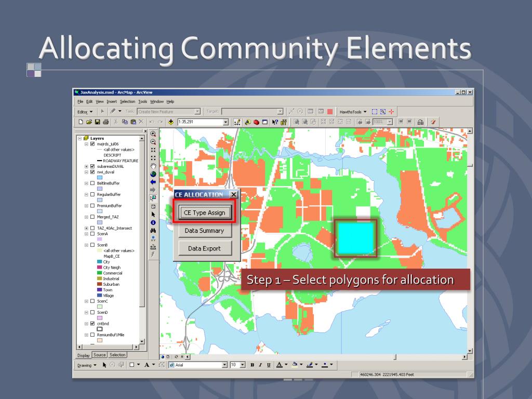Create a new map document

[x=81, y=122]
